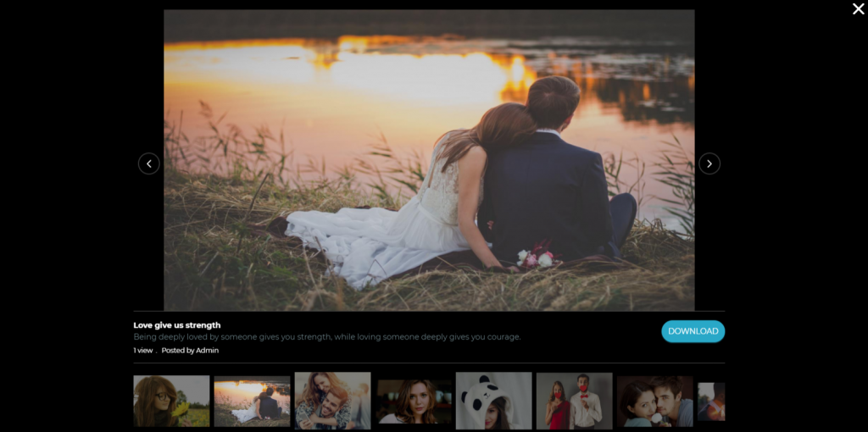Open thumbnail of girl with glasses and sunflower

(171, 401)
